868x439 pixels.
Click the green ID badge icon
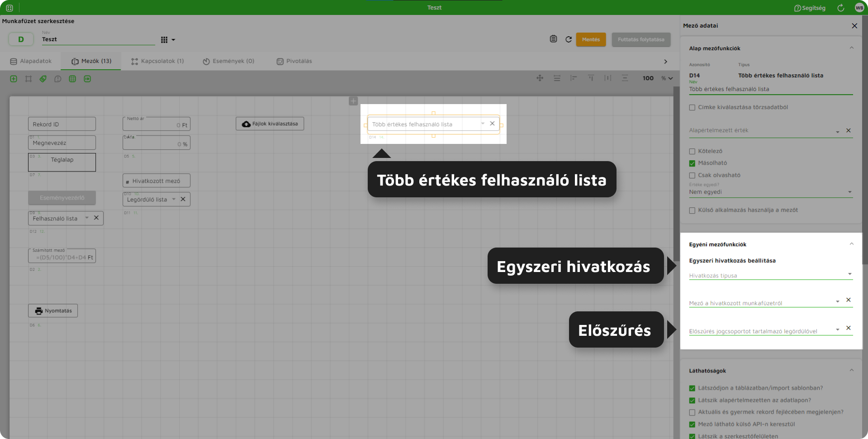point(87,79)
